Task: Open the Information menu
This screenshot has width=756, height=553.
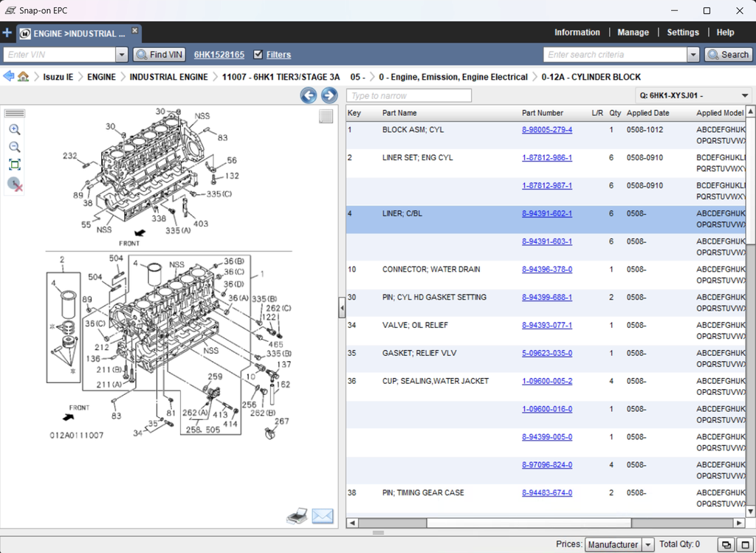Action: (x=577, y=32)
